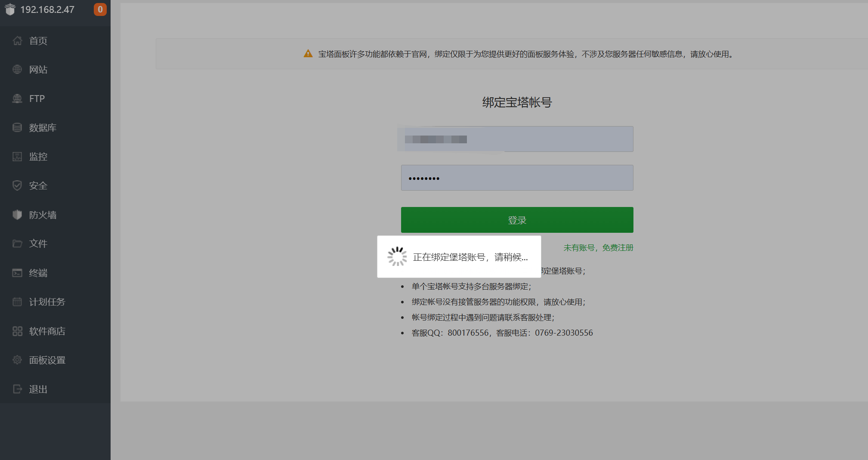
Task: Click the grid icon for 软件商店
Action: pos(17,331)
